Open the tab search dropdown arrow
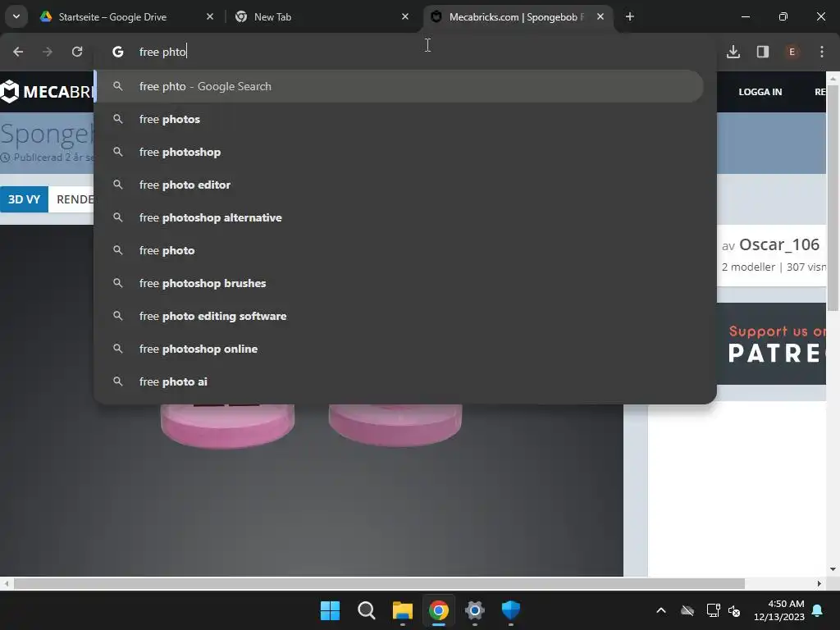 [16, 16]
